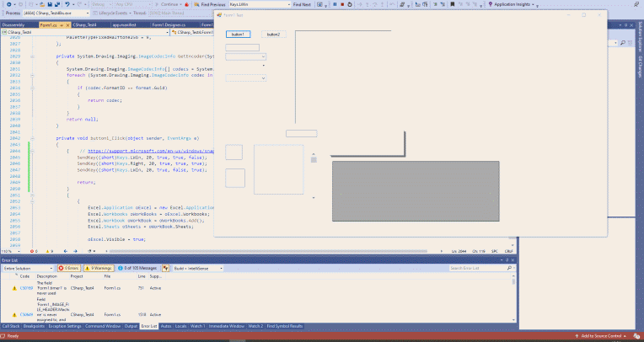The image size is (644, 342).
Task: Stop debugging with red square icon
Action: pos(342,4)
